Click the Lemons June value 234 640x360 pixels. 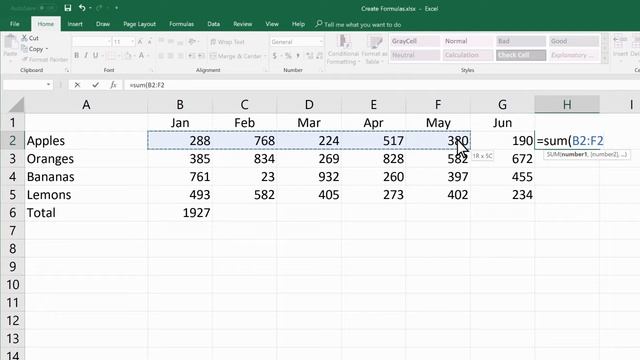click(x=502, y=195)
